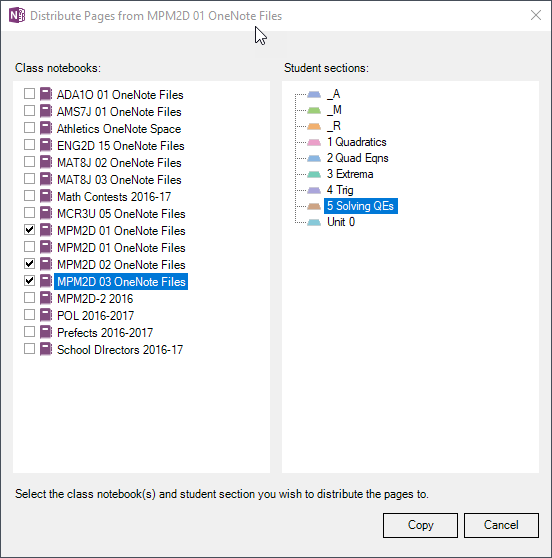This screenshot has height=558, width=552.
Task: Uncheck the MPM2D 02 OneNote Files checkbox
Action: point(30,264)
